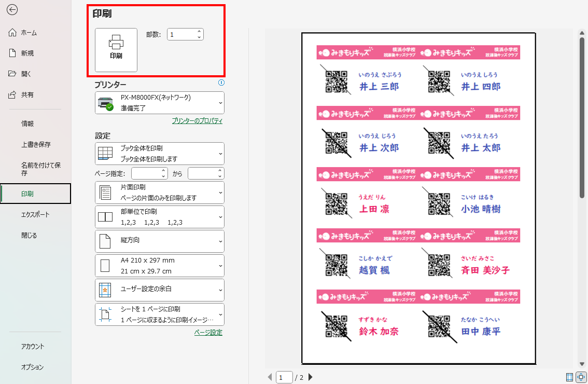Click the current page number field
The image size is (588, 384).
tap(284, 377)
